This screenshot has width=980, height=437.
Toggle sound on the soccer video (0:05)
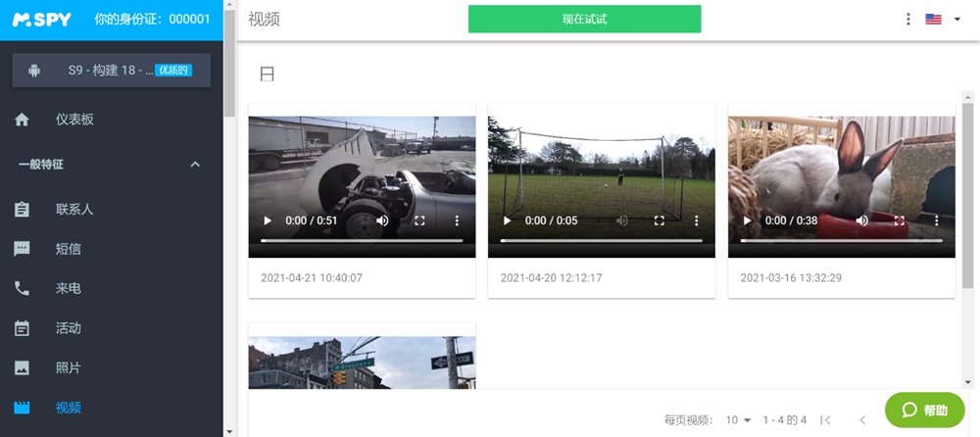[x=622, y=220]
